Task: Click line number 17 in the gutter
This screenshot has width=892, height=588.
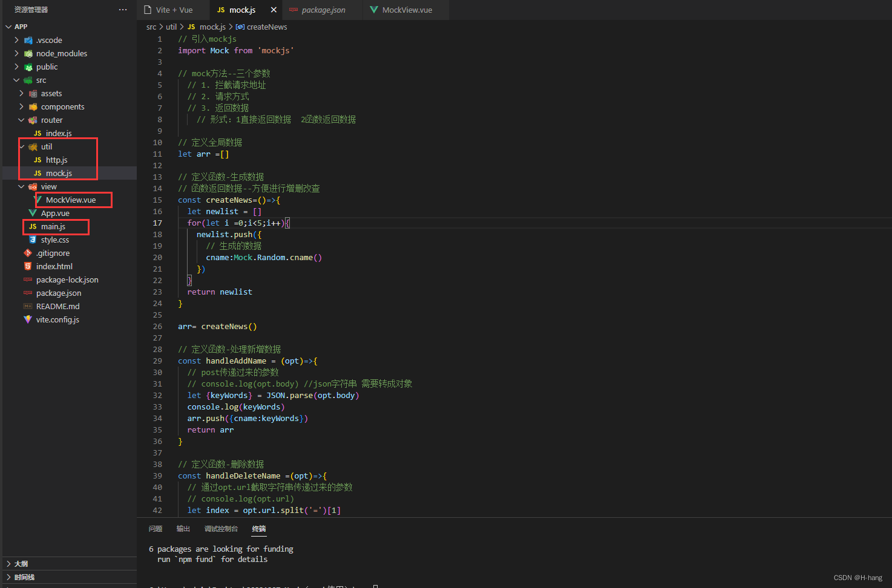Action: click(157, 223)
